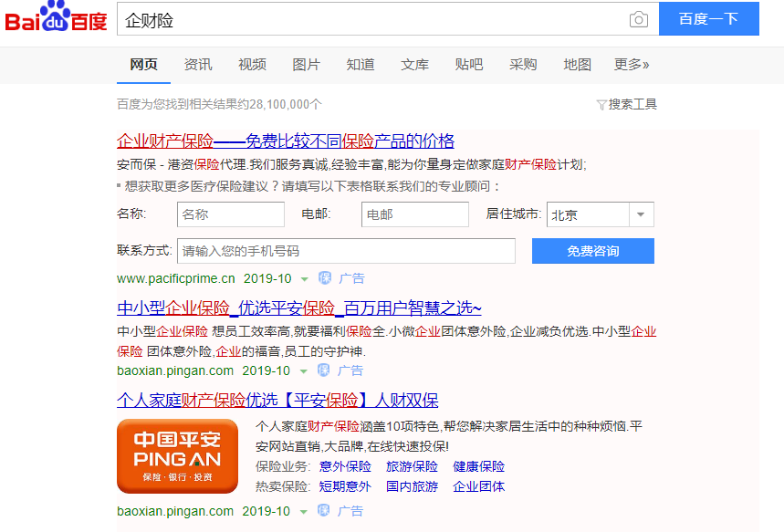Open the 旅游保险 link
This screenshot has width=784, height=532.
pos(412,466)
